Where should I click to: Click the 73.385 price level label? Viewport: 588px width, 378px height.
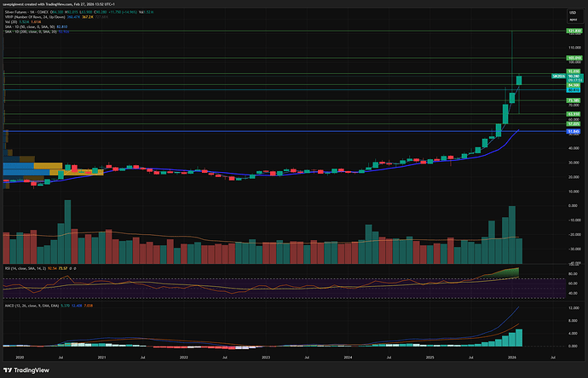(x=574, y=100)
